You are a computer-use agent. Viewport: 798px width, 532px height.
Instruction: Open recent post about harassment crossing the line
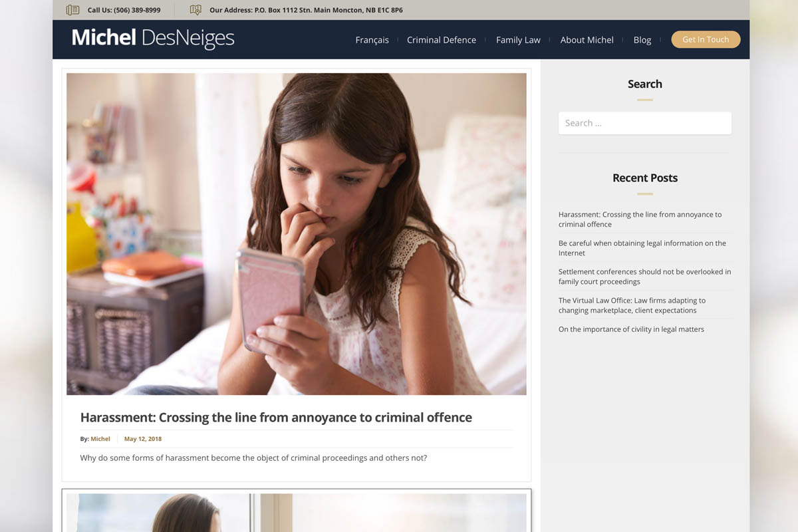(x=640, y=219)
